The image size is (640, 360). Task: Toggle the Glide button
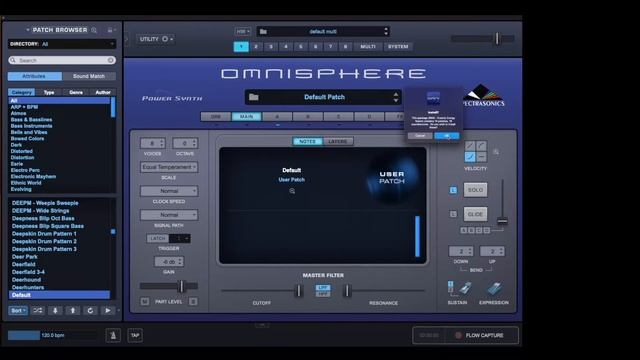(x=475, y=214)
